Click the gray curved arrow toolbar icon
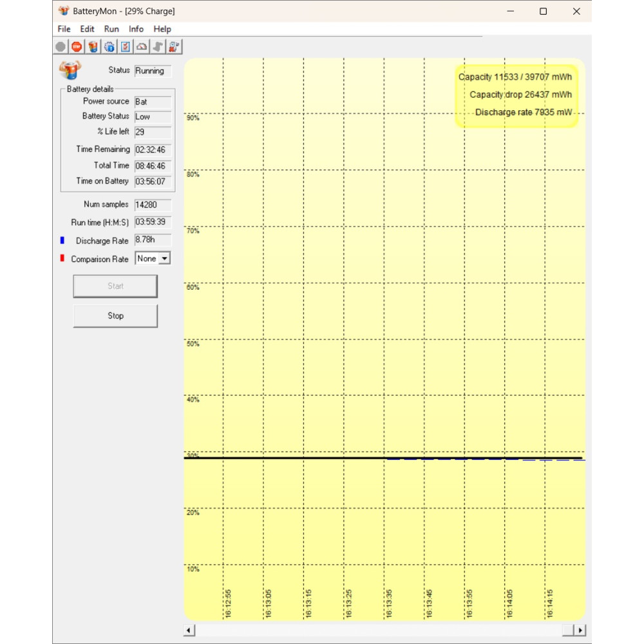 (158, 46)
